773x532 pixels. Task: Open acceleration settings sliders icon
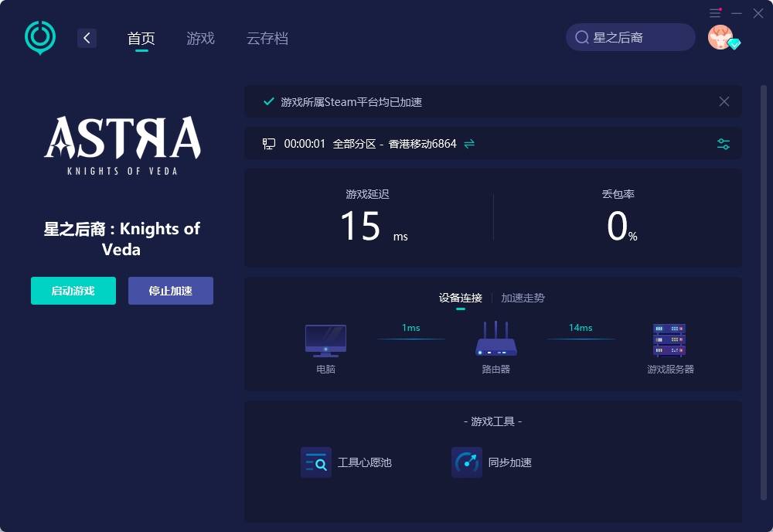tap(724, 144)
